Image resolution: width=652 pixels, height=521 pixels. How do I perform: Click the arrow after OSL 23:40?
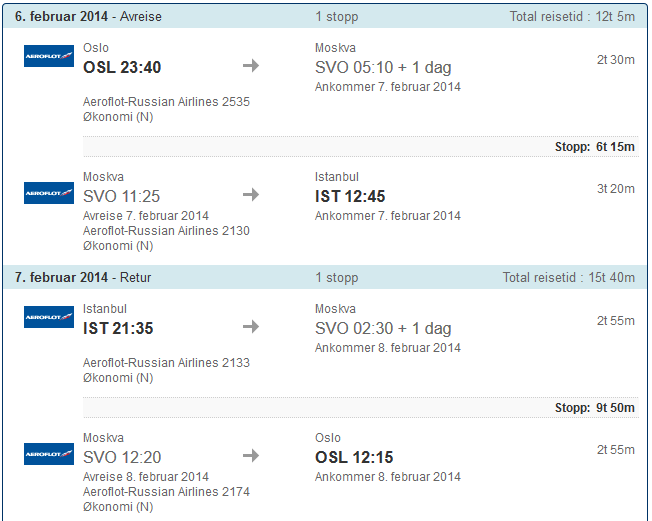(x=251, y=66)
